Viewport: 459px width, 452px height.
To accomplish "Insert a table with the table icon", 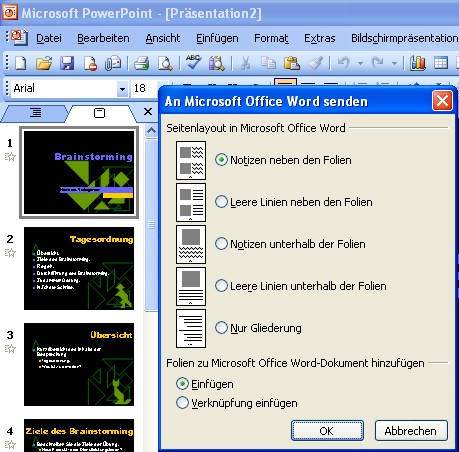I will (441, 63).
